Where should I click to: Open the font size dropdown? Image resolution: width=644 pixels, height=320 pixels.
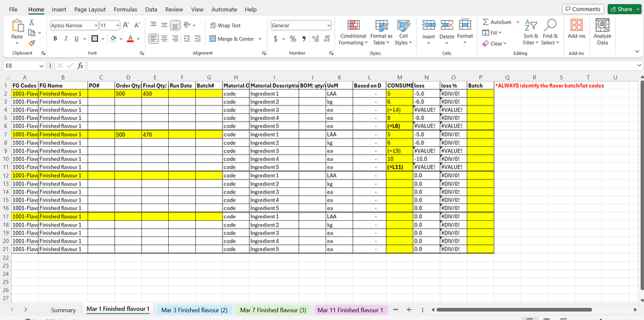[117, 26]
